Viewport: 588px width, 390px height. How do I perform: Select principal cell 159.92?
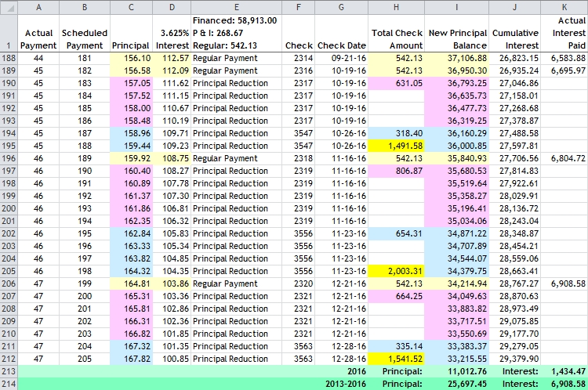[x=131, y=158]
